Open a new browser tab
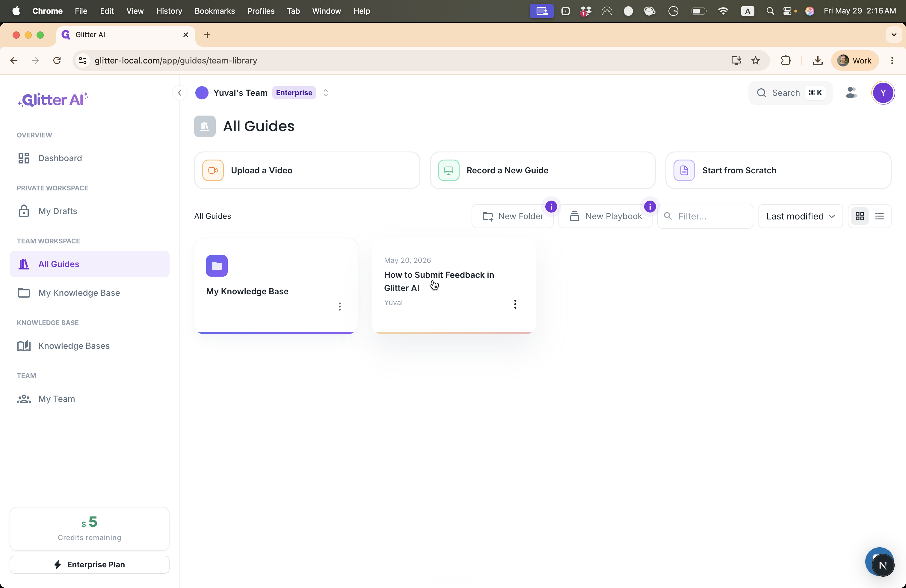The height and width of the screenshot is (588, 906). pyautogui.click(x=207, y=35)
